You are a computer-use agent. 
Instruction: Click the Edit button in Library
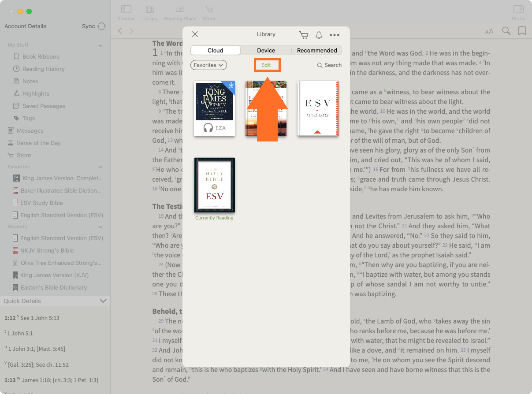pos(266,65)
